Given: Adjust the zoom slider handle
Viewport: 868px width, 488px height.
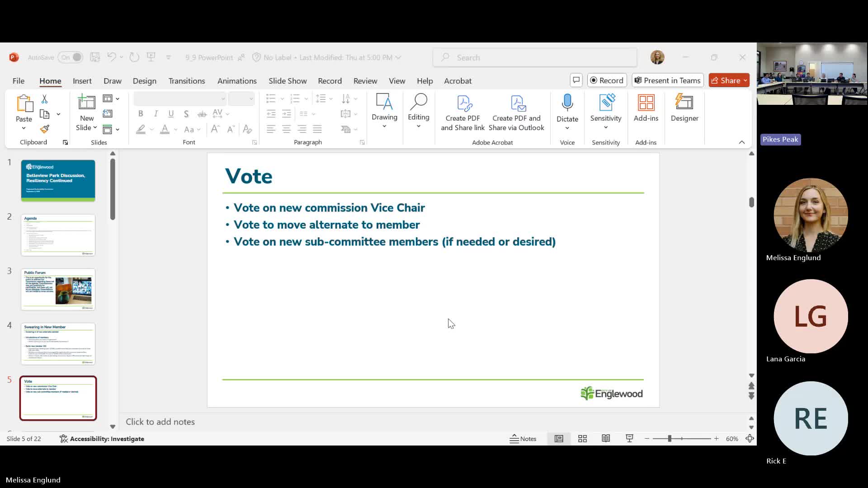Looking at the screenshot, I should tap(670, 439).
